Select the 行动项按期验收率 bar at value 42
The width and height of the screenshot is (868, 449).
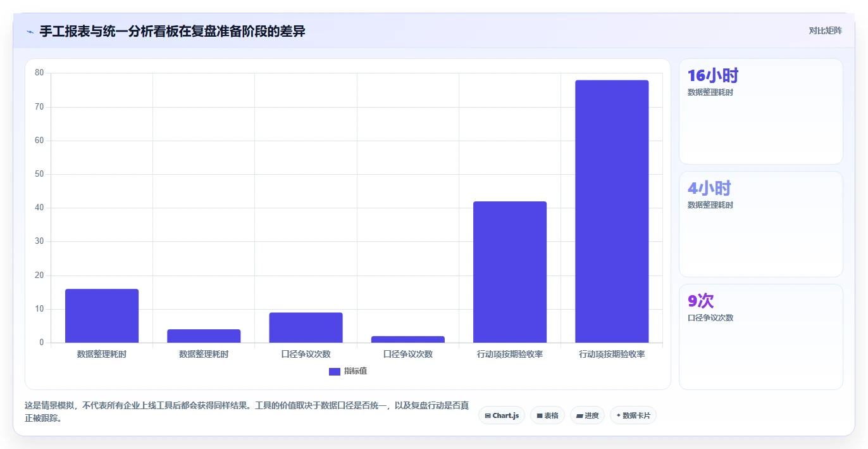pos(510,272)
